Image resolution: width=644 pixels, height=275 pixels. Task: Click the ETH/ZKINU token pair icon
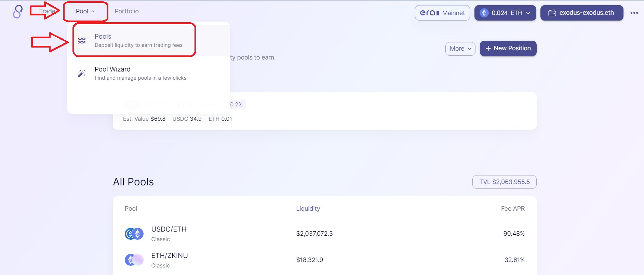point(134,260)
